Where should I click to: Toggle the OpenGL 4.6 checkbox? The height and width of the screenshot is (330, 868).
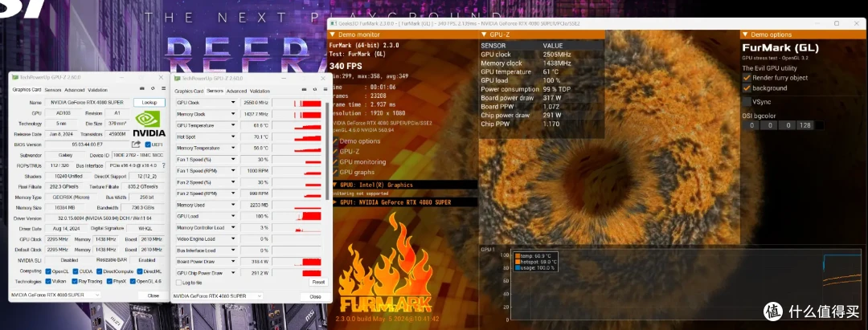(x=133, y=281)
